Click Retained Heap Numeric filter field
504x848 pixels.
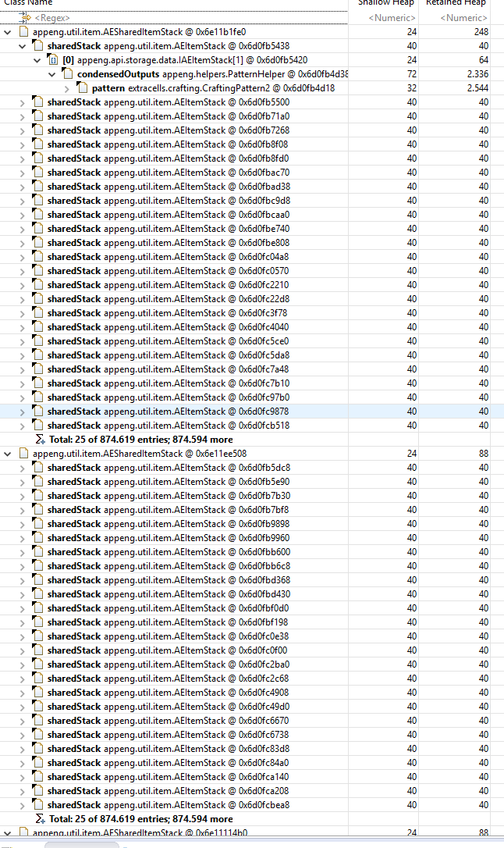pos(455,18)
